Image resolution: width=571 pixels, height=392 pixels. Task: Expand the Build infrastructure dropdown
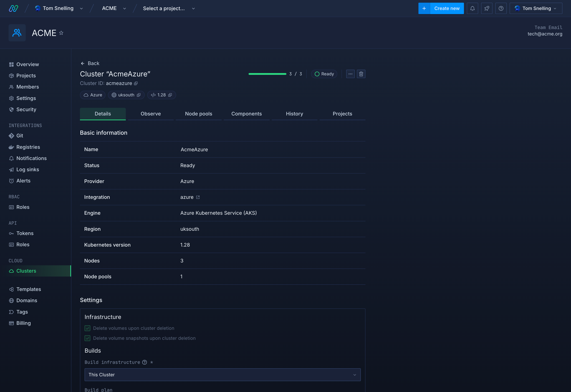click(x=222, y=375)
